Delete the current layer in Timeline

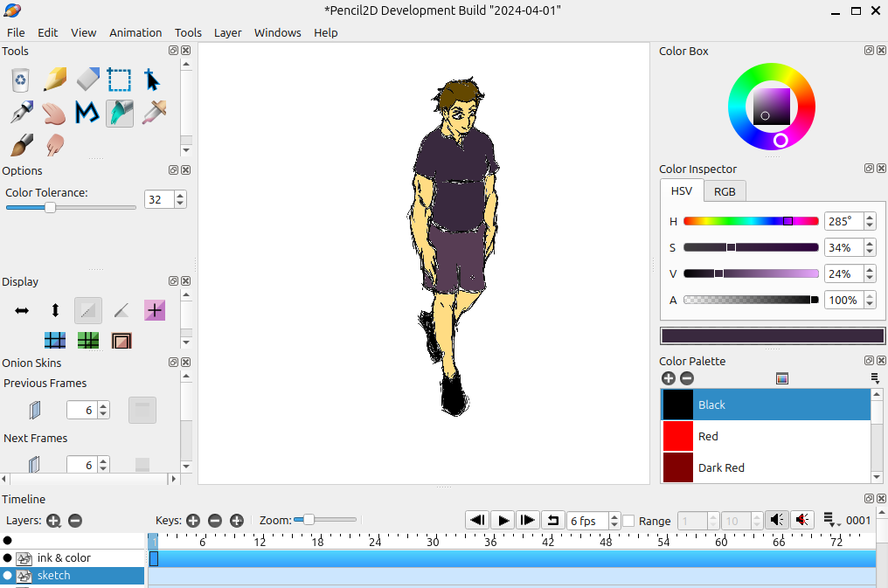click(x=75, y=521)
